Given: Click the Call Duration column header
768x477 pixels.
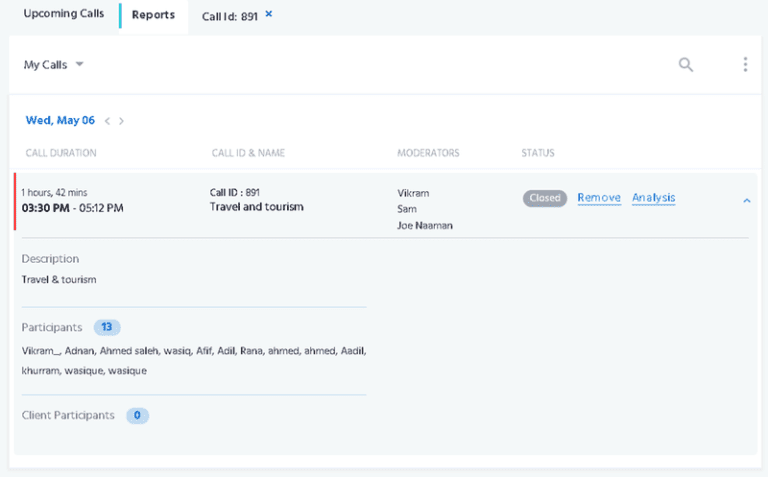Looking at the screenshot, I should pyautogui.click(x=61, y=153).
